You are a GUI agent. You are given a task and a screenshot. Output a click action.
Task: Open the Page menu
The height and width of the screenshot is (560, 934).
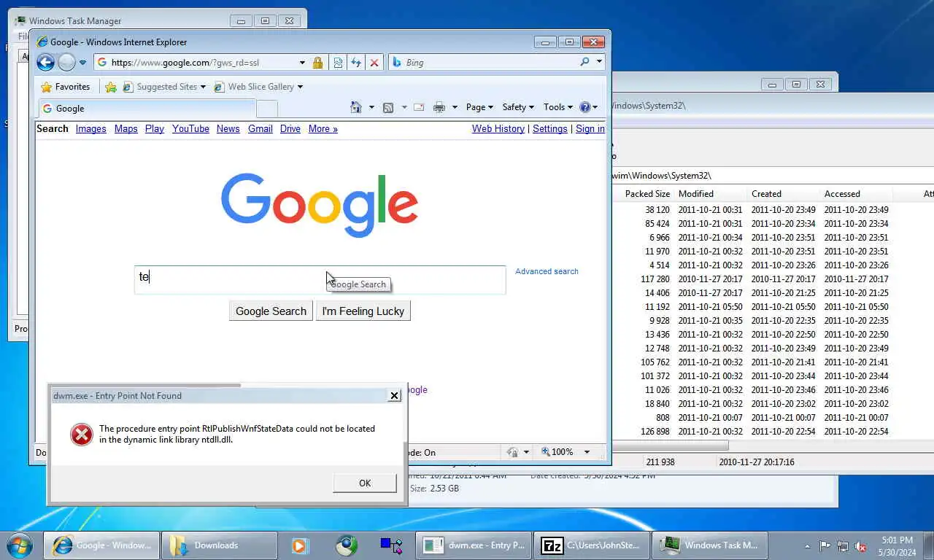(x=479, y=107)
